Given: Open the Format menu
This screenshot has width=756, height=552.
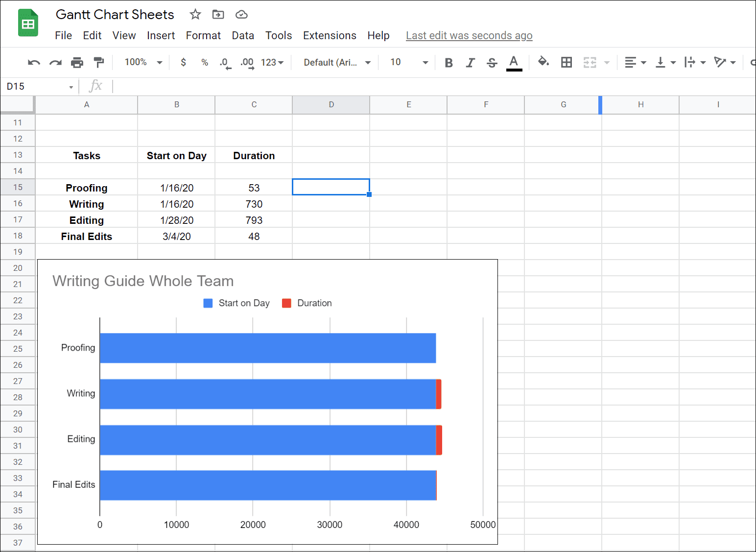Looking at the screenshot, I should pos(203,35).
